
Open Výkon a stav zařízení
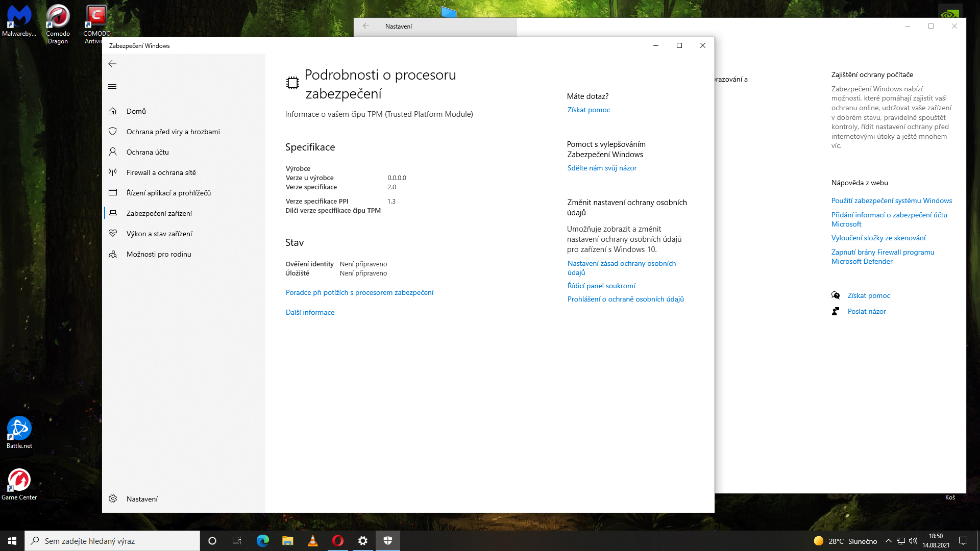159,234
